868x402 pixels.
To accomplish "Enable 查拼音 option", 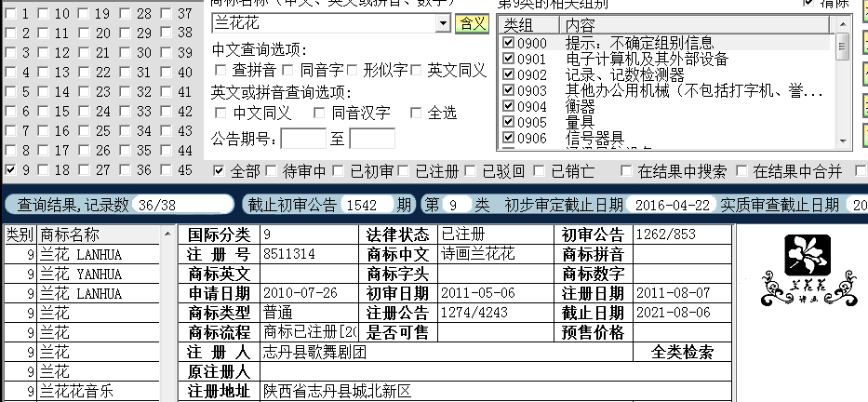I will point(220,70).
